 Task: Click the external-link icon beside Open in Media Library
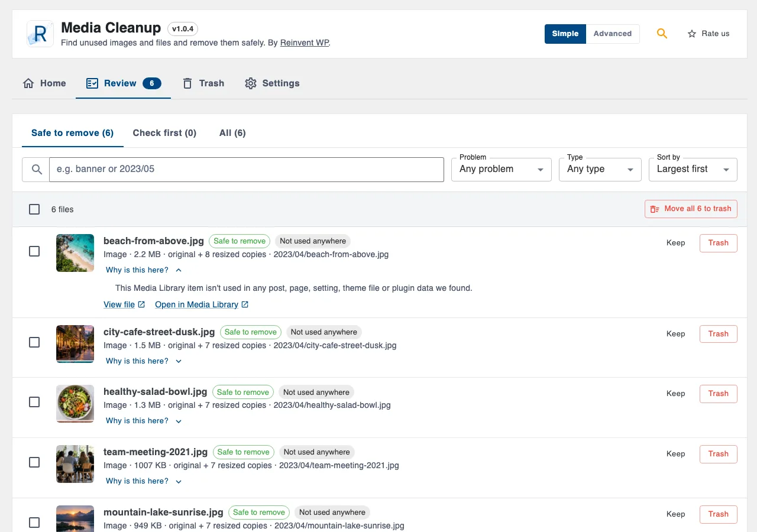(245, 305)
